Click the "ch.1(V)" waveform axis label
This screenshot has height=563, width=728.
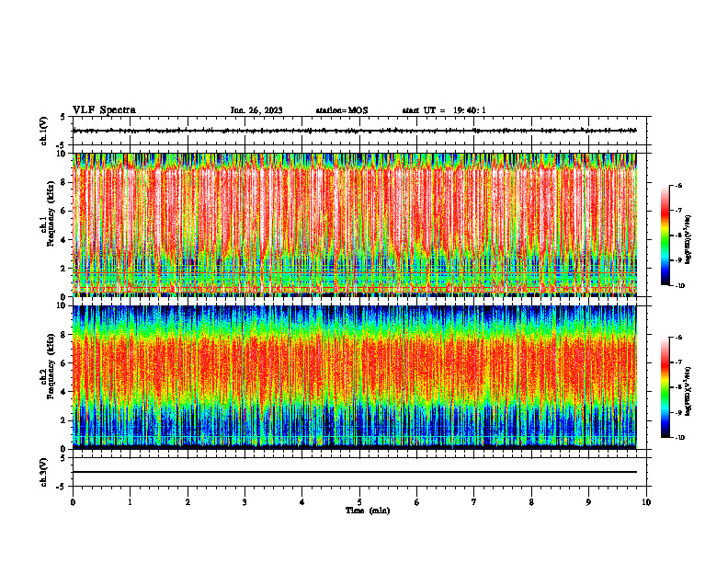tap(44, 131)
